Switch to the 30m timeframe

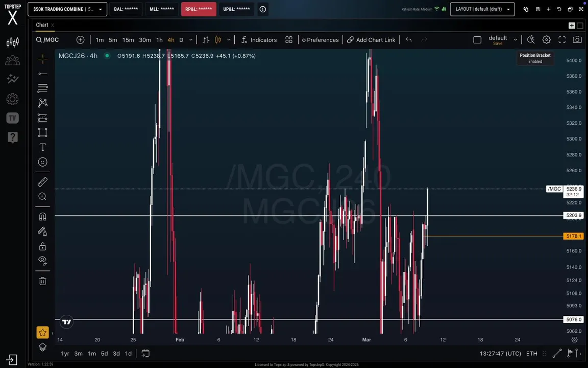(145, 40)
